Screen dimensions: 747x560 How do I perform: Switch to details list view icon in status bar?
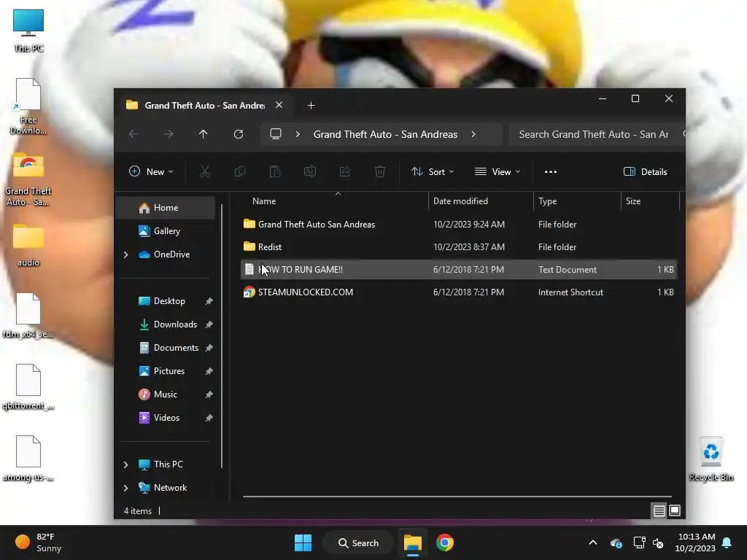[659, 511]
